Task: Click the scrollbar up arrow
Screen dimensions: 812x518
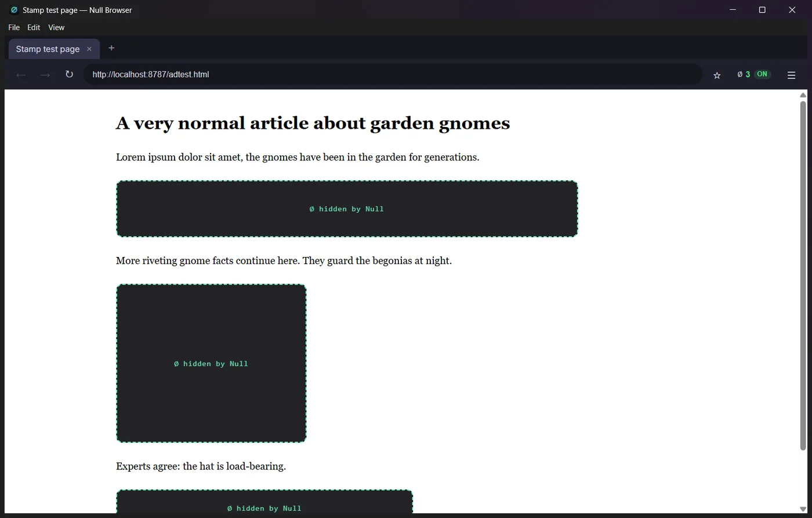Action: (x=803, y=95)
